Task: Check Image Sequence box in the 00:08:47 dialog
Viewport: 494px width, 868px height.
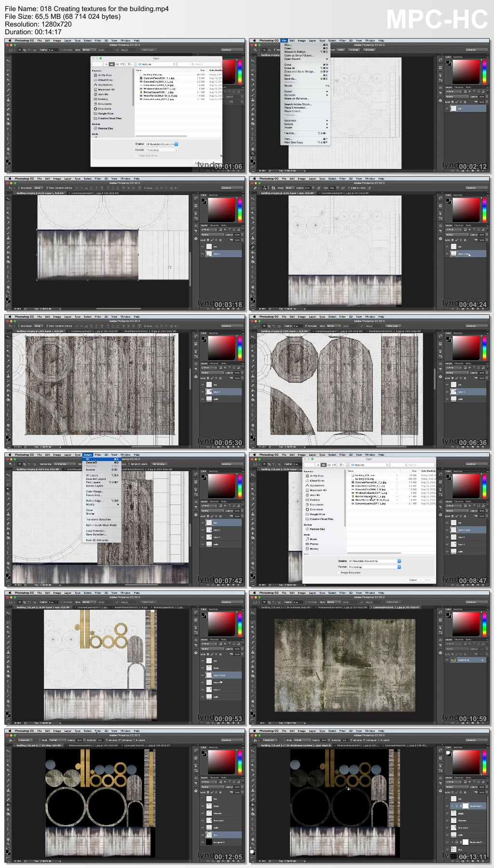Action: pos(339,573)
